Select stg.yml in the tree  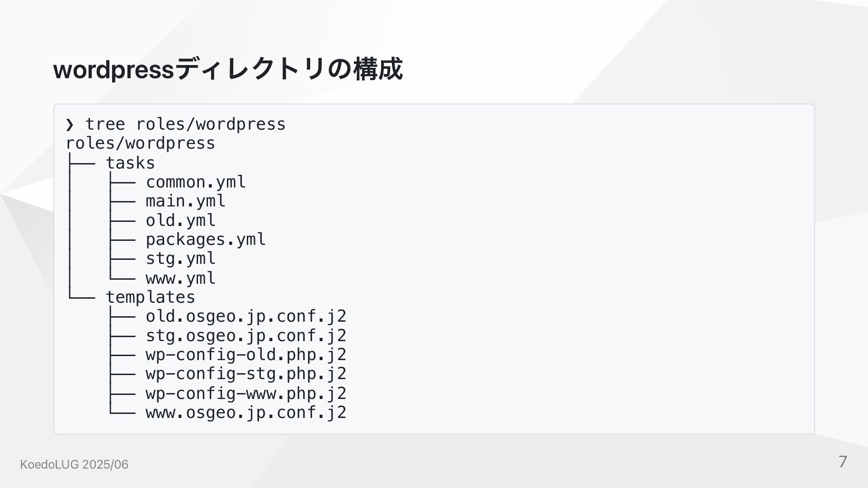coord(180,258)
